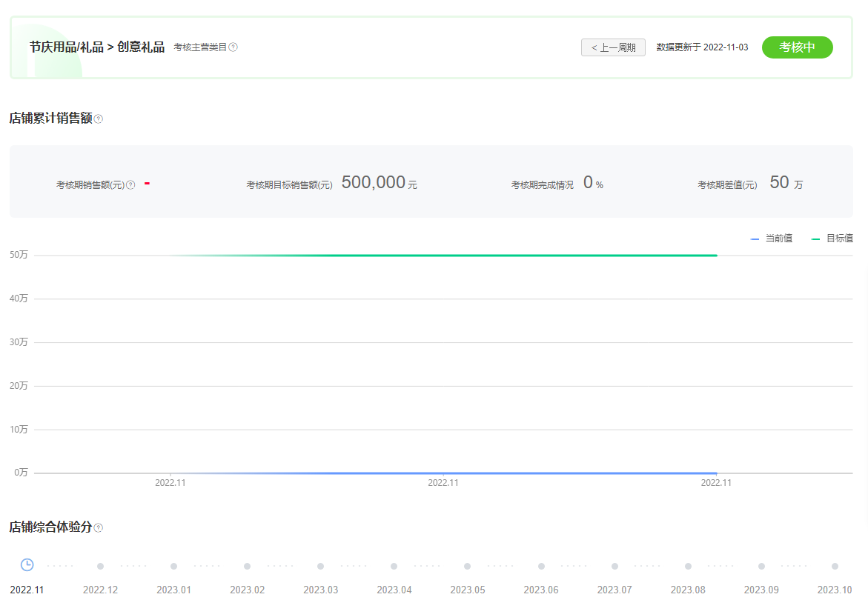Select the 2023.09 timeline dot

762,566
